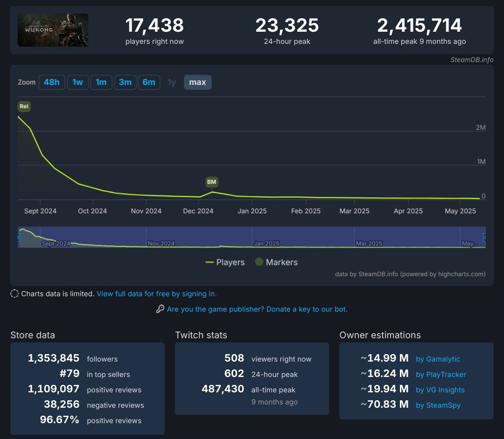Toggle the Players series in legend
This screenshot has width=504, height=439.
225,262
